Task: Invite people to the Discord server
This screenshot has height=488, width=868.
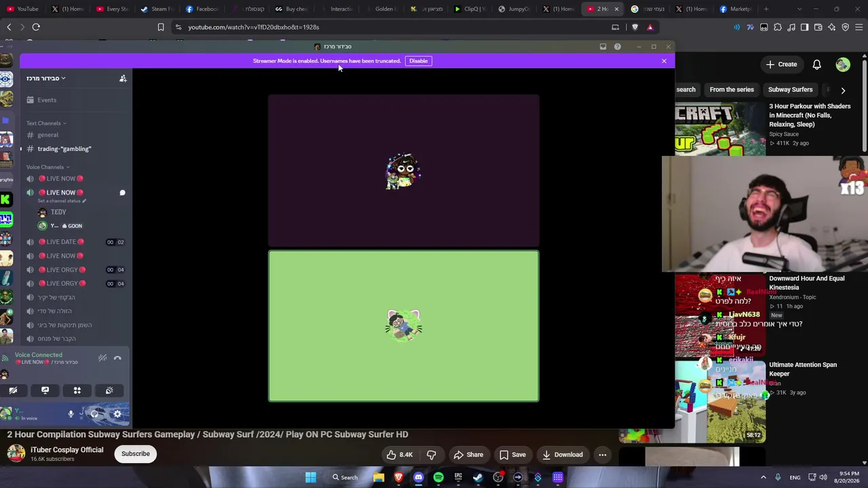Action: point(123,79)
